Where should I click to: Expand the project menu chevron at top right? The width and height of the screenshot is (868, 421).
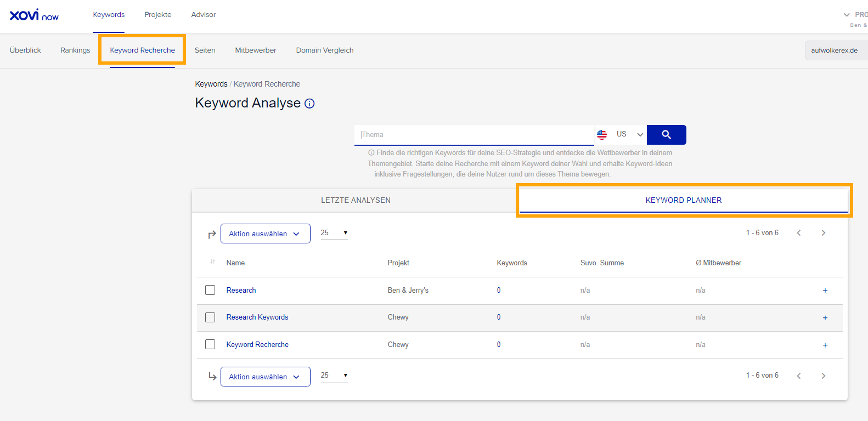(847, 15)
